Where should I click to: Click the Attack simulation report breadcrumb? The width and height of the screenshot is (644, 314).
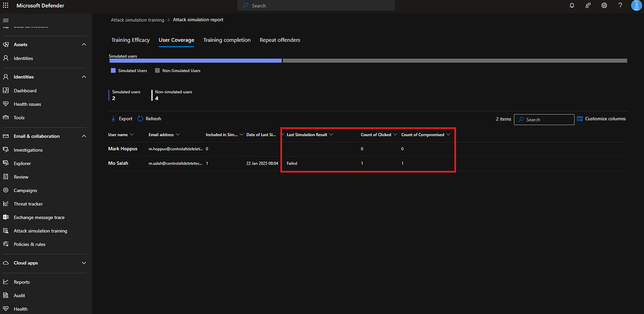coord(198,20)
